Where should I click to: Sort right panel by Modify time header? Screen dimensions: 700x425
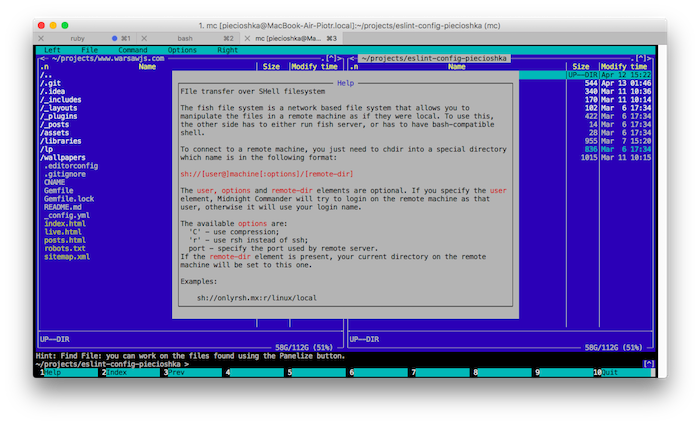626,67
